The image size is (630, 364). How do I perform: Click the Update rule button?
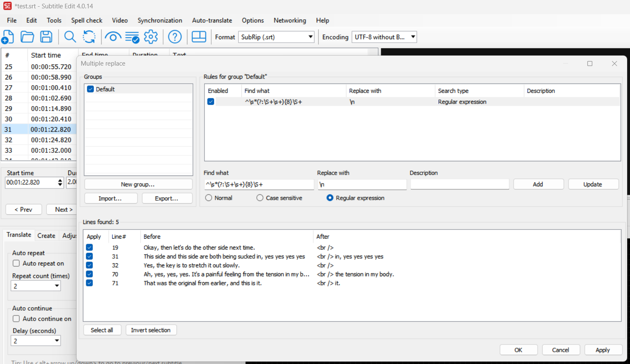click(593, 184)
